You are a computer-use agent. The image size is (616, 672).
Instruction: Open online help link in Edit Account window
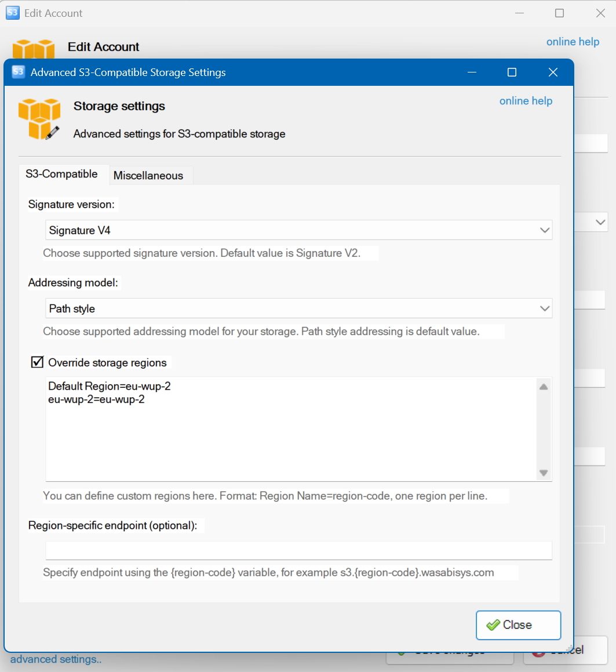pyautogui.click(x=573, y=42)
